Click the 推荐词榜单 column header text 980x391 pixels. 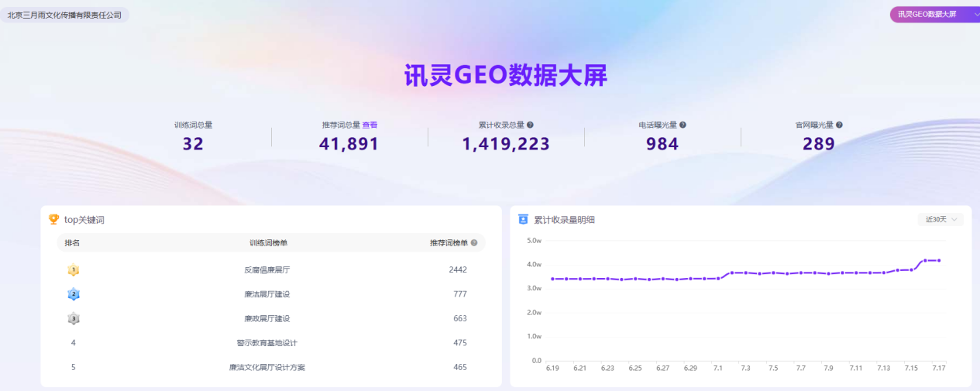click(449, 243)
